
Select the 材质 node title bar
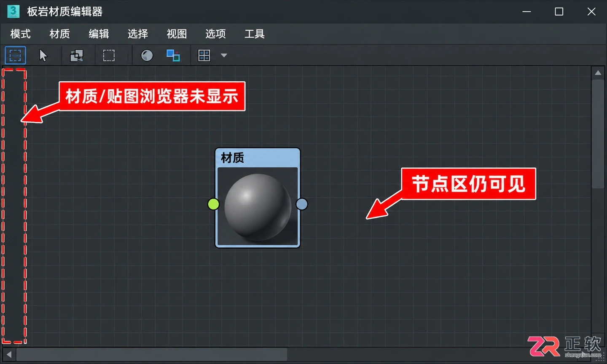258,158
